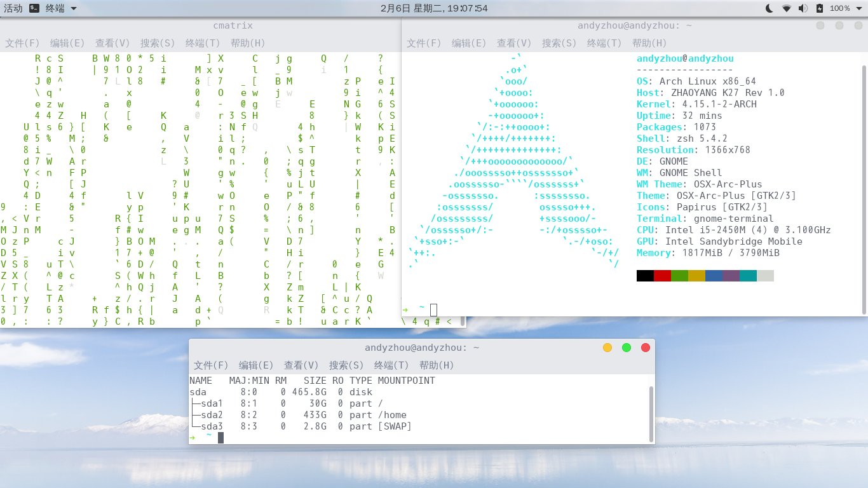
Task: Open 帮助(H) menu in the lsblk terminal
Action: tap(436, 365)
